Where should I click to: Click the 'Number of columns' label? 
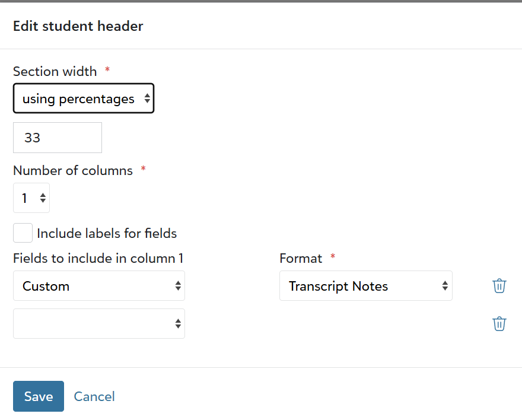[73, 170]
